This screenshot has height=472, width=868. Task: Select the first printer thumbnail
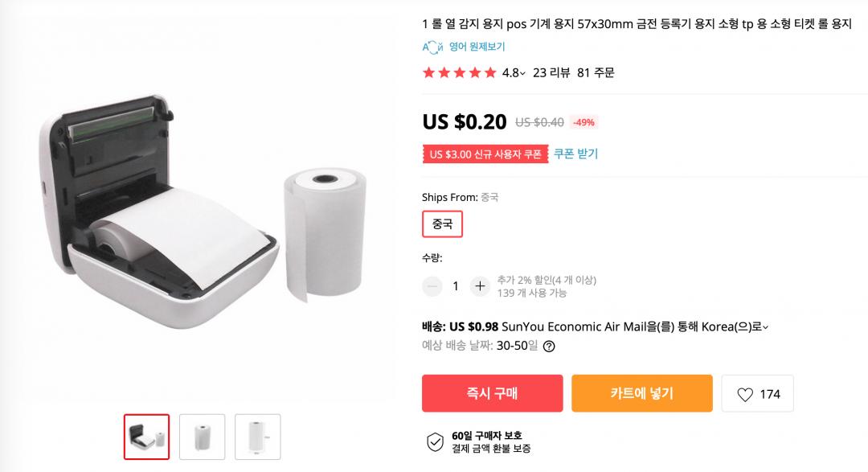tap(146, 437)
